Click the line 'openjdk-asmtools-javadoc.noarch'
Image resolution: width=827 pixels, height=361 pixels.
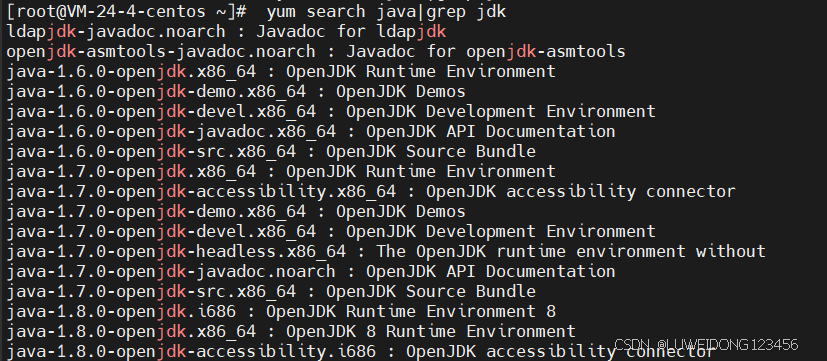click(161, 51)
